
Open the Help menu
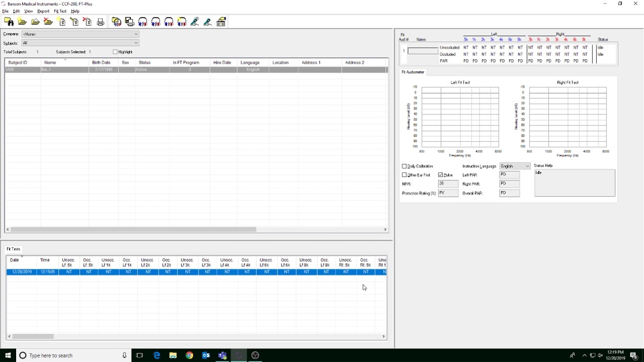75,11
